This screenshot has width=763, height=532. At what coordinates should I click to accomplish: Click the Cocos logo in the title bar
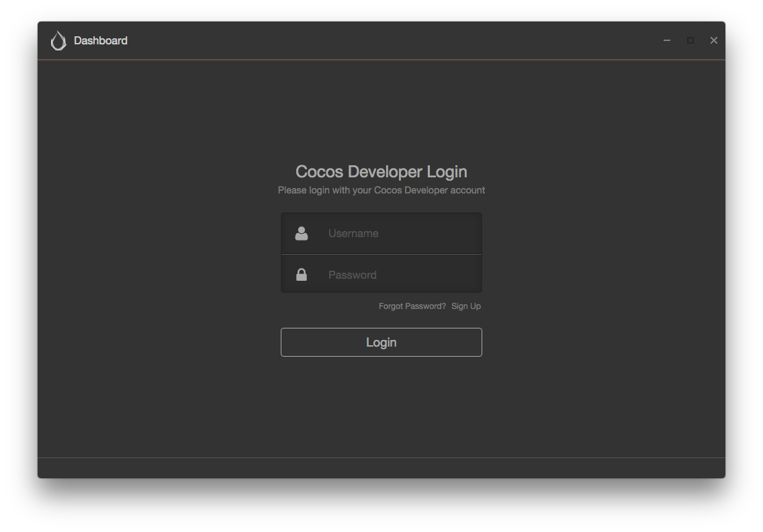58,40
